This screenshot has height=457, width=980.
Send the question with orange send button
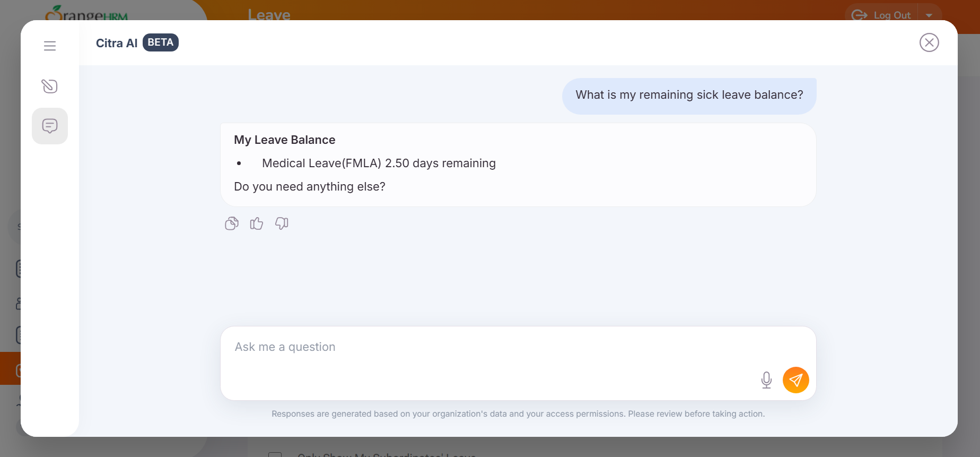coord(796,380)
